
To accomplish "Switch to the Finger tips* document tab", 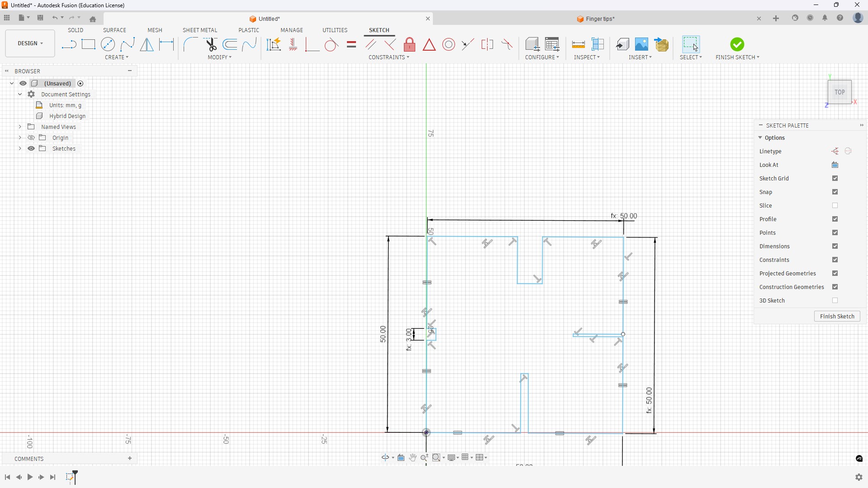I will point(596,19).
